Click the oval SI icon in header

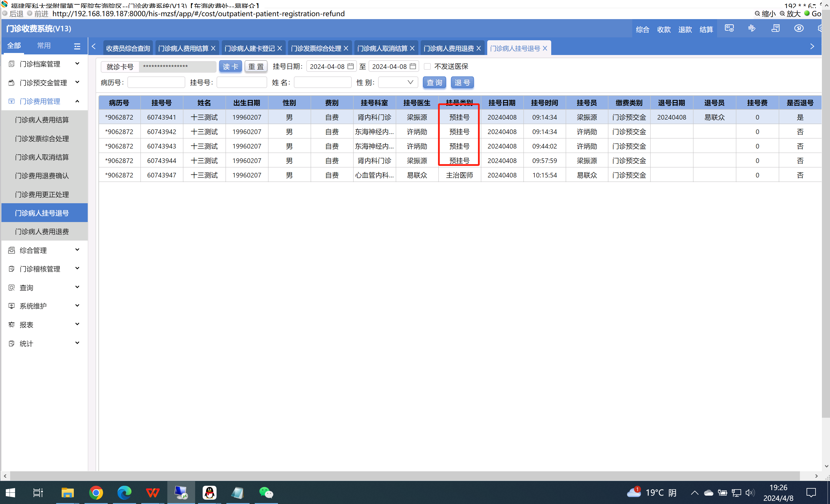click(799, 28)
